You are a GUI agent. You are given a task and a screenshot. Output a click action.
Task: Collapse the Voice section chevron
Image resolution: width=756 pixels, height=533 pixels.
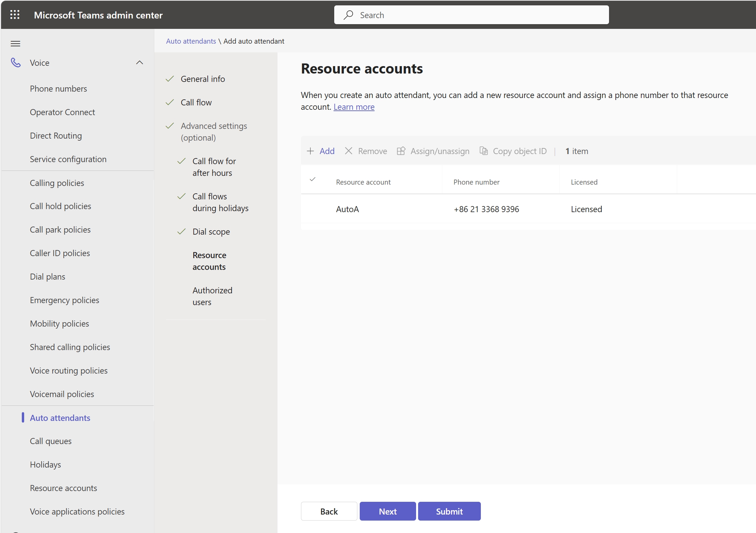tap(140, 62)
